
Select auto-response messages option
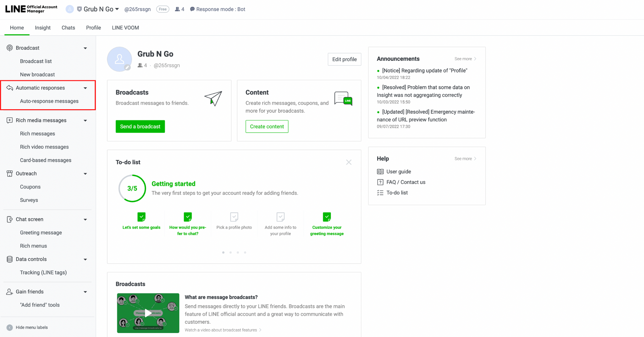[49, 101]
